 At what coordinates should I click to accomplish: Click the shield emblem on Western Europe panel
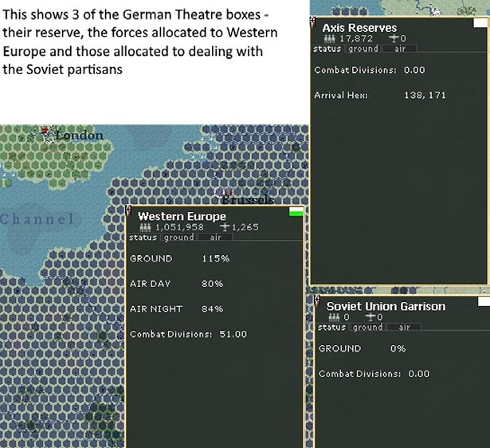(x=130, y=213)
